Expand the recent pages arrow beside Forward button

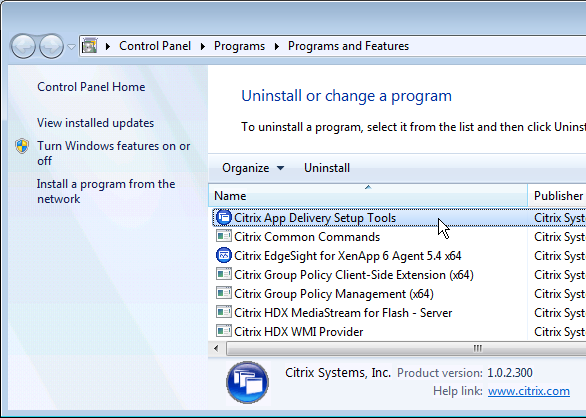[71, 47]
